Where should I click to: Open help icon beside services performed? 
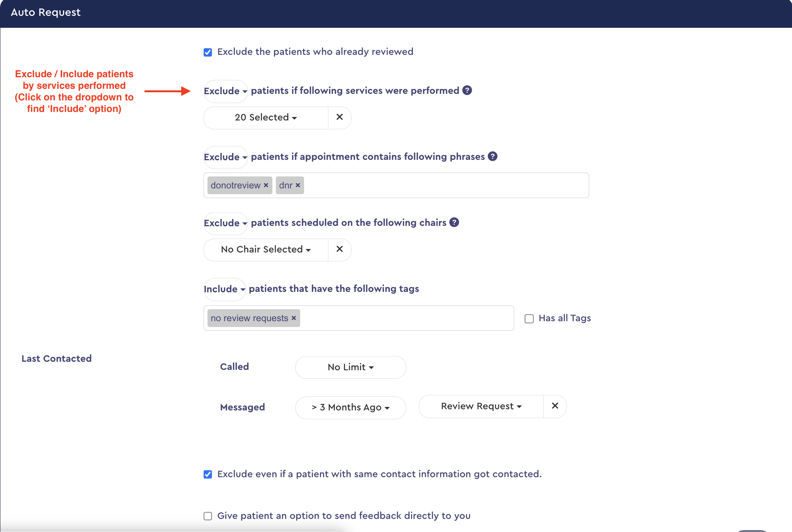click(x=467, y=90)
